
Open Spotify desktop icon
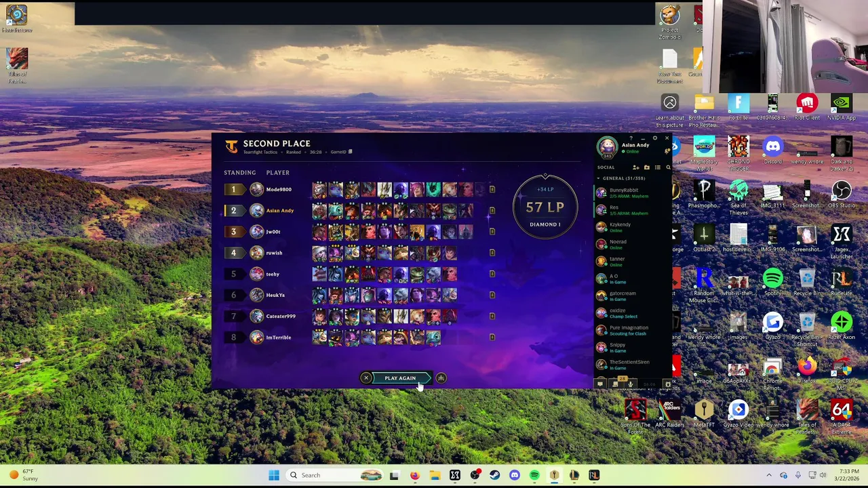pos(772,282)
